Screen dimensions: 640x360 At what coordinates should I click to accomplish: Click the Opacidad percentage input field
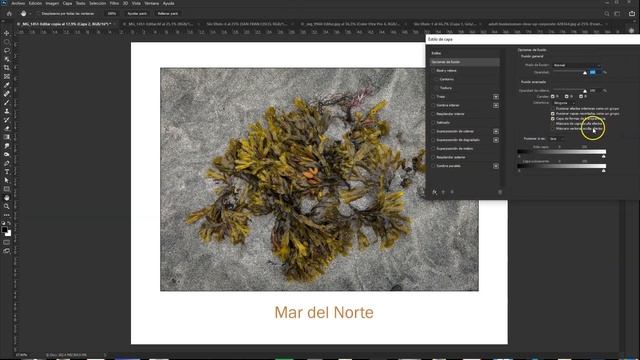(594, 72)
